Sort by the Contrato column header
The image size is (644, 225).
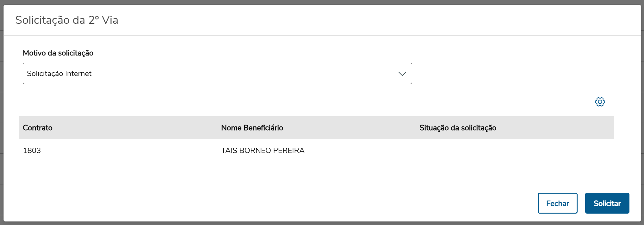38,128
